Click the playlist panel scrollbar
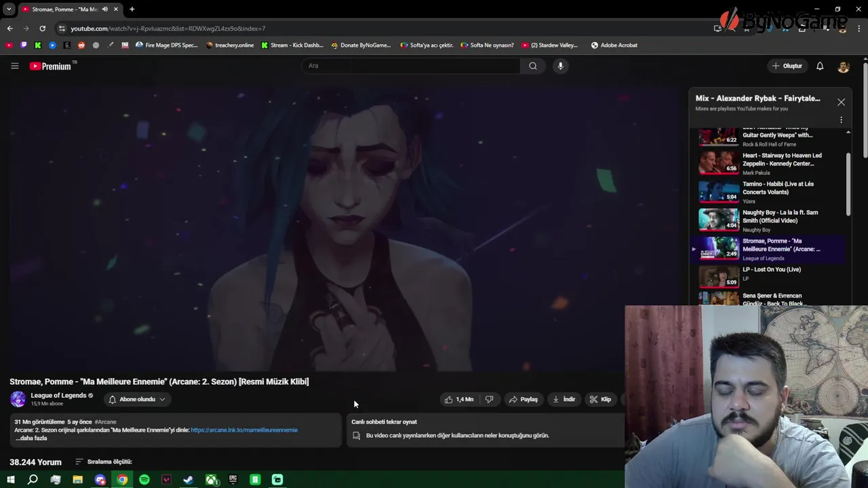Viewport: 868px width, 488px height. click(x=848, y=183)
